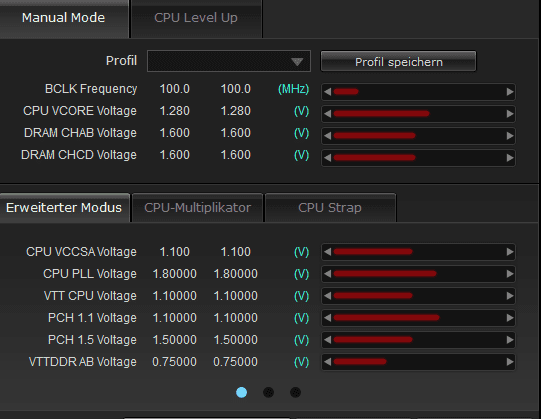541x419 pixels.
Task: Click the (MHz) unit label
Action: (293, 89)
